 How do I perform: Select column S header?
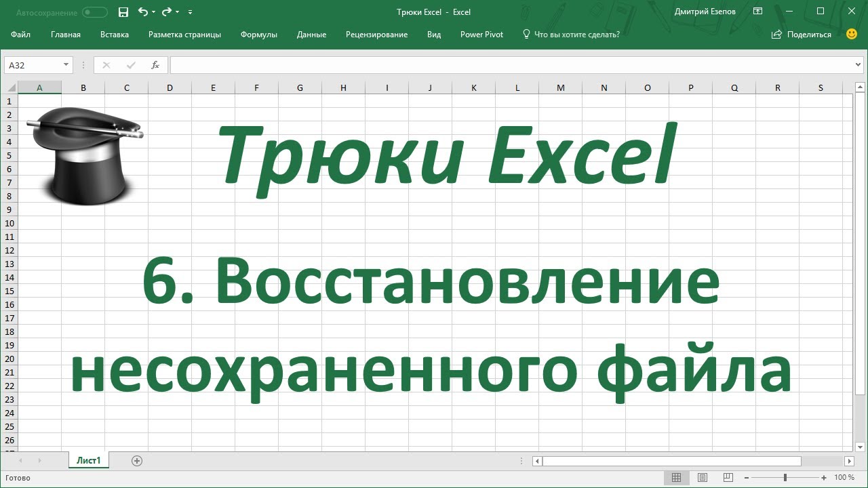821,87
